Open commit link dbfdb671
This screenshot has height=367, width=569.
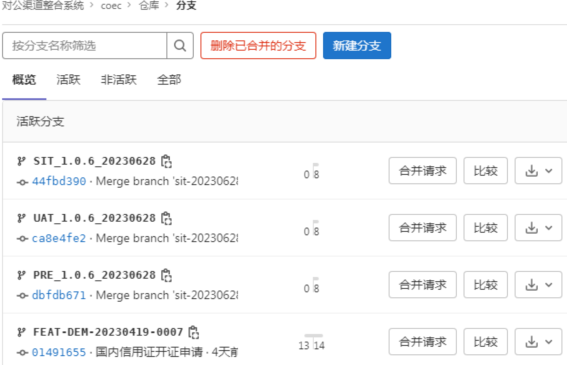click(x=59, y=295)
